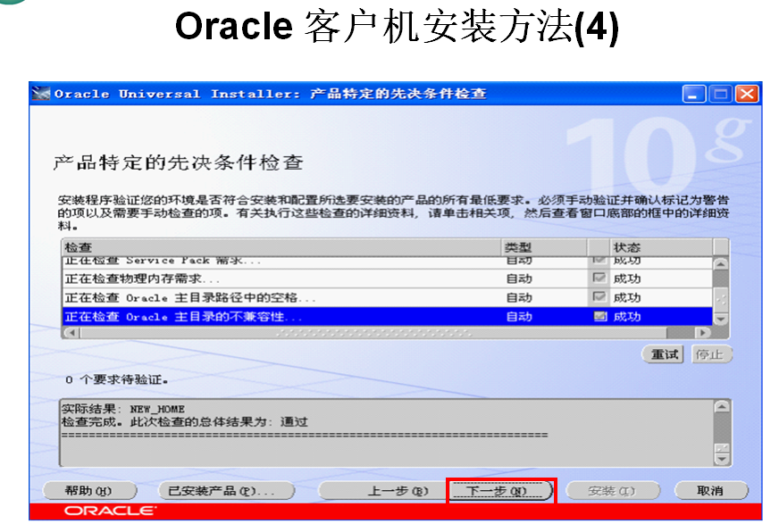The height and width of the screenshot is (532, 779).
Task: Click the 成功 status of 物理内存 row
Action: pyautogui.click(x=627, y=278)
